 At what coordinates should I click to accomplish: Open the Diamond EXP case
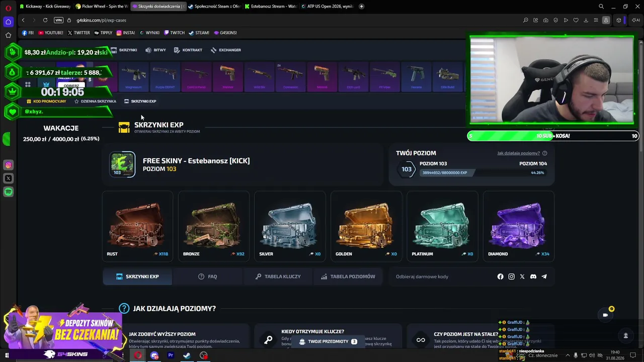coord(518,226)
